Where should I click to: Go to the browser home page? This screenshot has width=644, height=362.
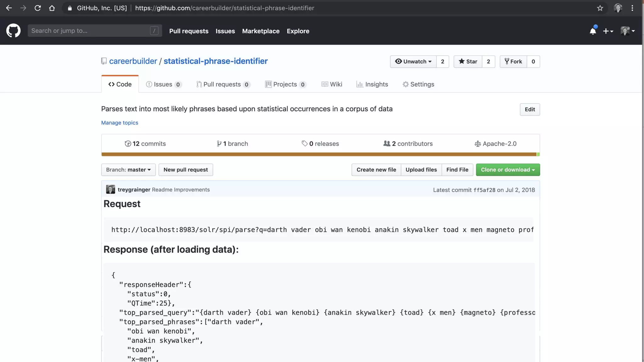pyautogui.click(x=52, y=8)
